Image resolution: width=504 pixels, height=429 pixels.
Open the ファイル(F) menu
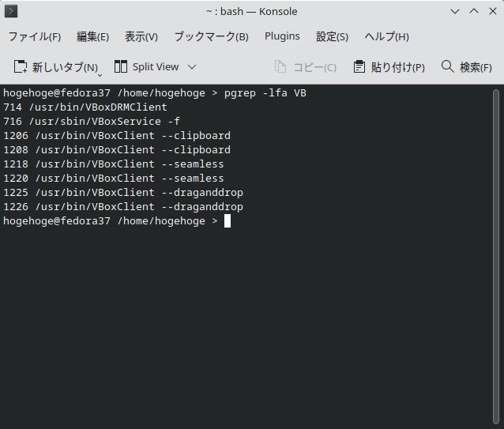click(35, 36)
